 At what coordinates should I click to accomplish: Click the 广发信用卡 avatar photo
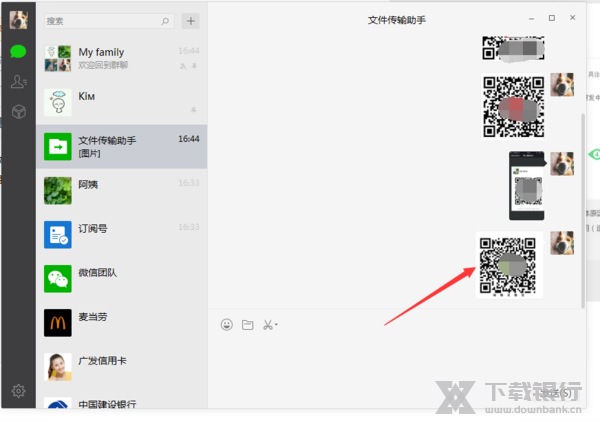58,367
